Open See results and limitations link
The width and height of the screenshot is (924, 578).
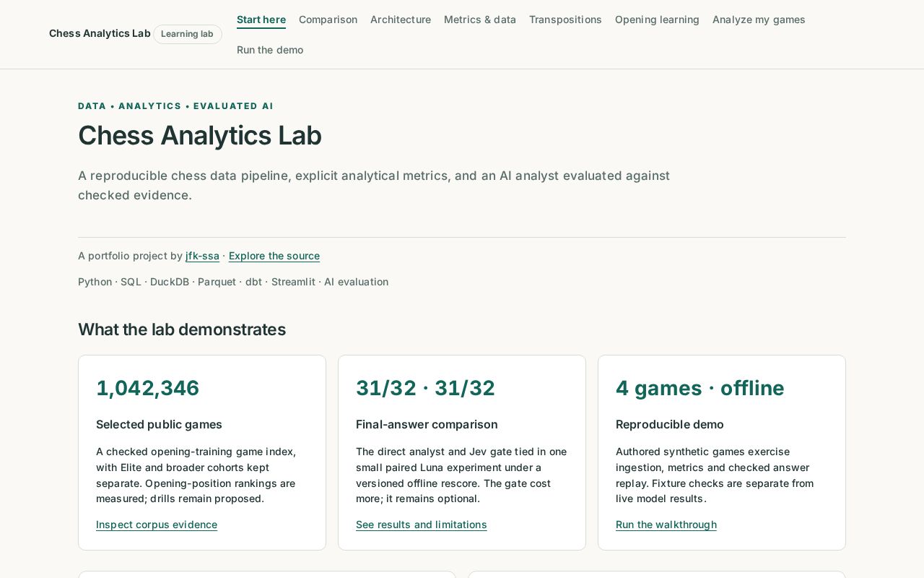click(422, 525)
